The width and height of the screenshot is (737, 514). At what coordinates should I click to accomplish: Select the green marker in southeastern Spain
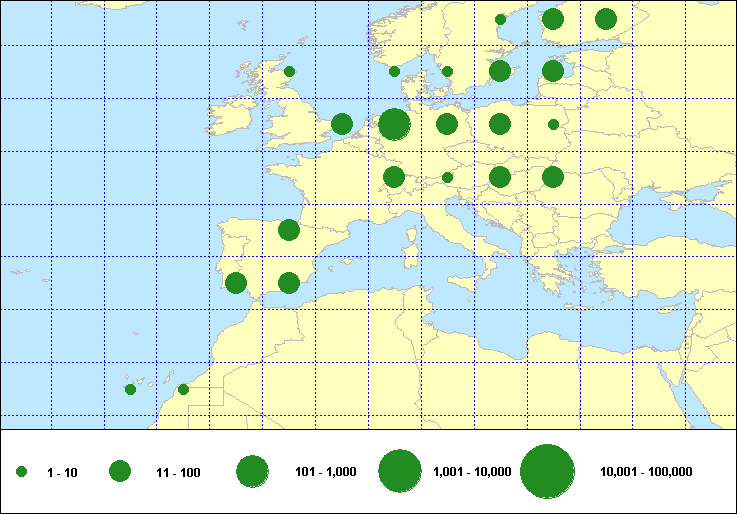(289, 283)
